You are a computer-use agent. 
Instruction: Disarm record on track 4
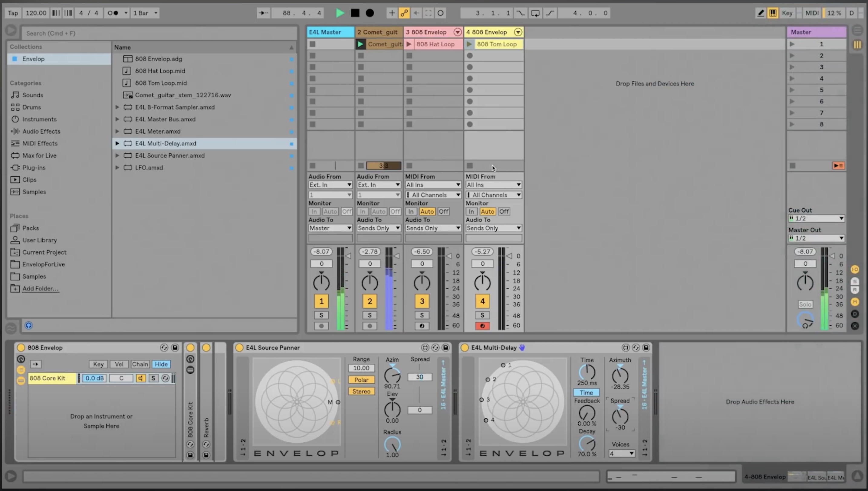482,326
